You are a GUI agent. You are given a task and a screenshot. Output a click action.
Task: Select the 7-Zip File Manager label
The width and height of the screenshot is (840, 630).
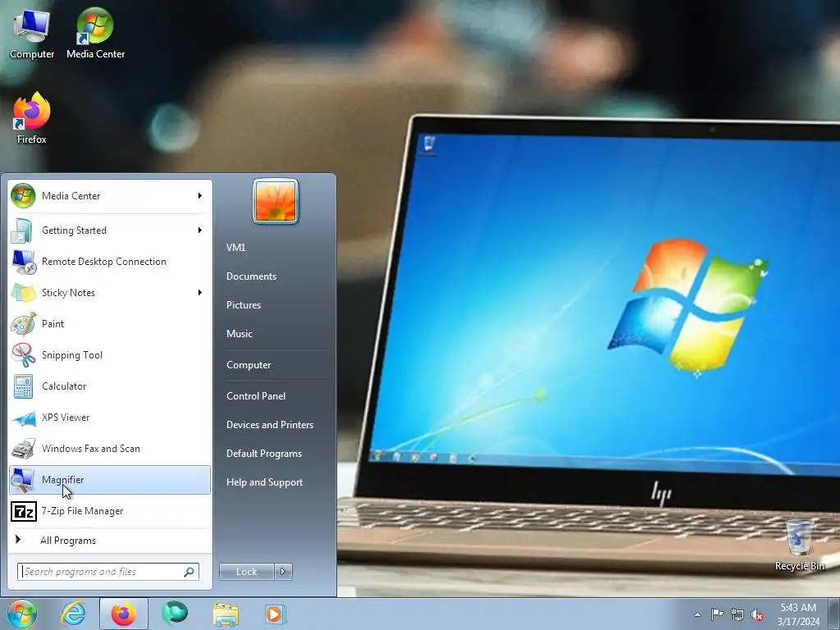coord(83,511)
